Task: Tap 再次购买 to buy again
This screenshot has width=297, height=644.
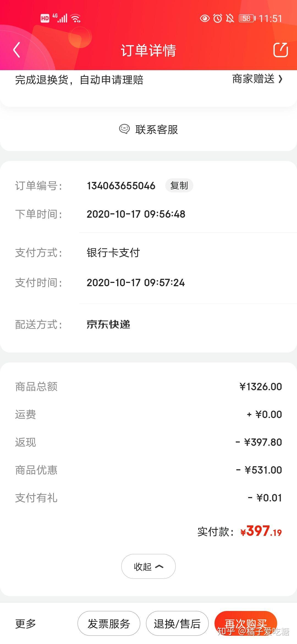Action: (x=246, y=623)
